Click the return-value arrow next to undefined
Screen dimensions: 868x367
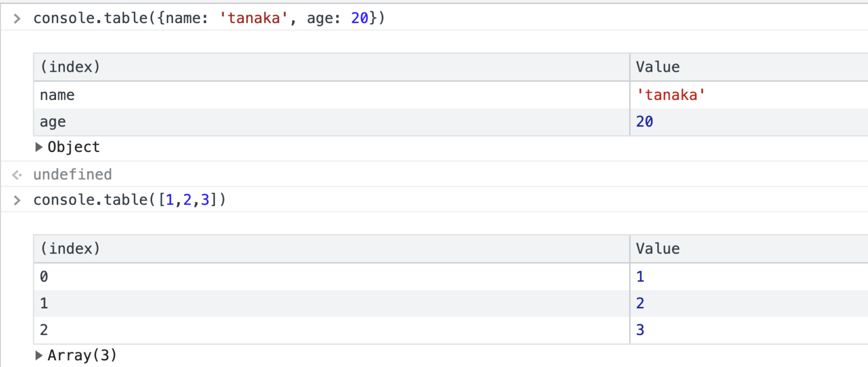point(16,174)
